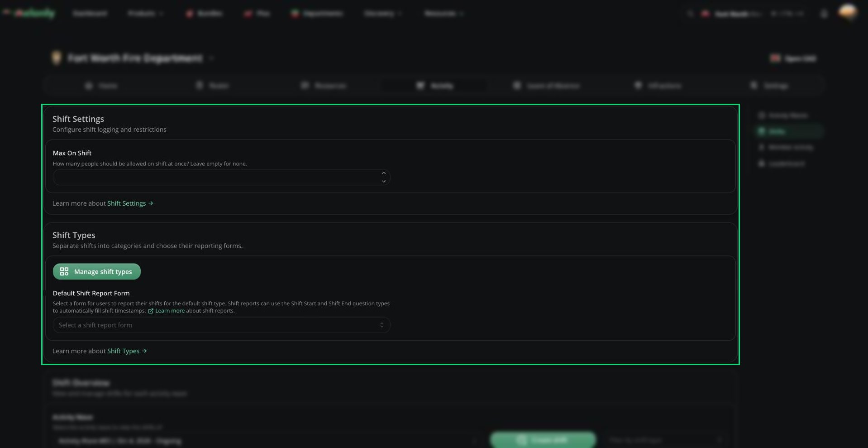Click the Max On Shift number field
The image size is (868, 448).
(221, 177)
